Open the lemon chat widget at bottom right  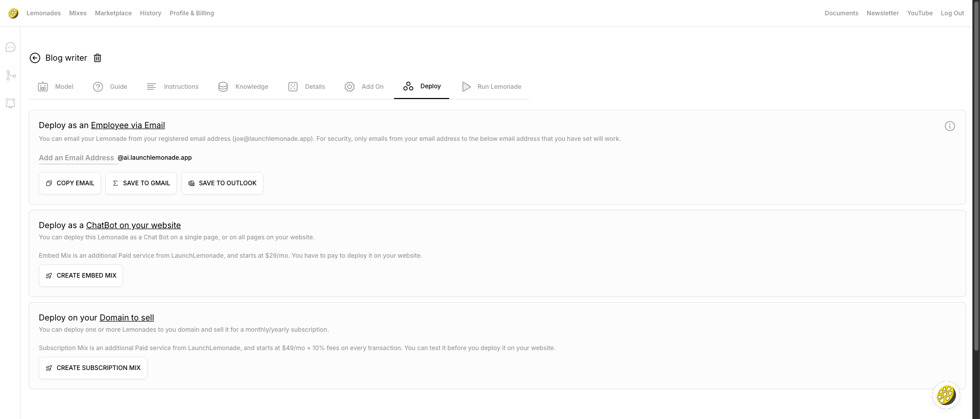[x=946, y=395]
